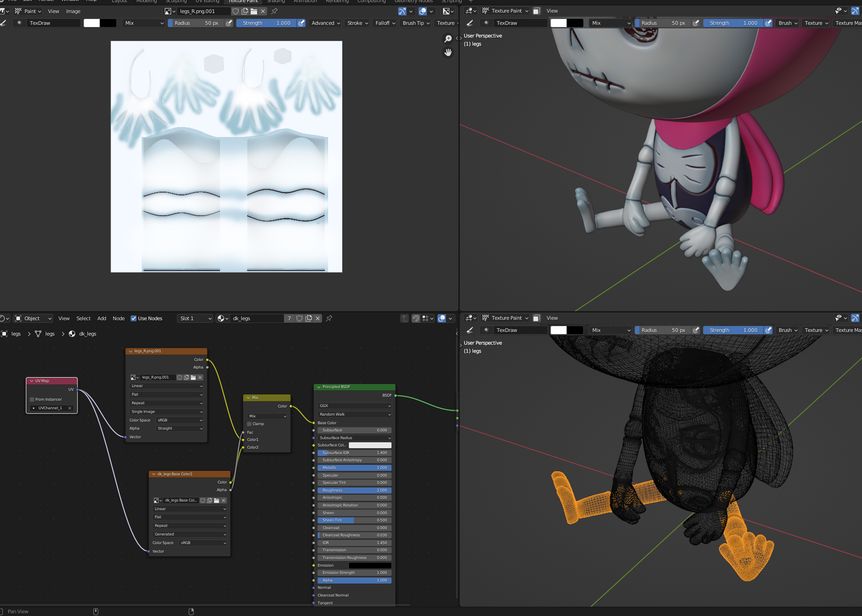Enable the From Instancer checkbox
862x616 pixels.
tap(32, 399)
